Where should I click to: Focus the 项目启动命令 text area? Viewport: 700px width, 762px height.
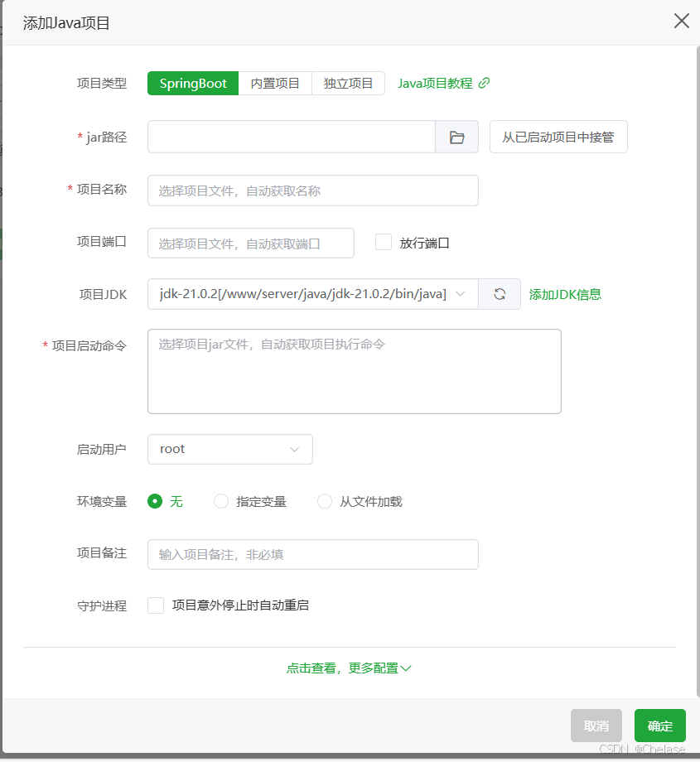(x=355, y=371)
